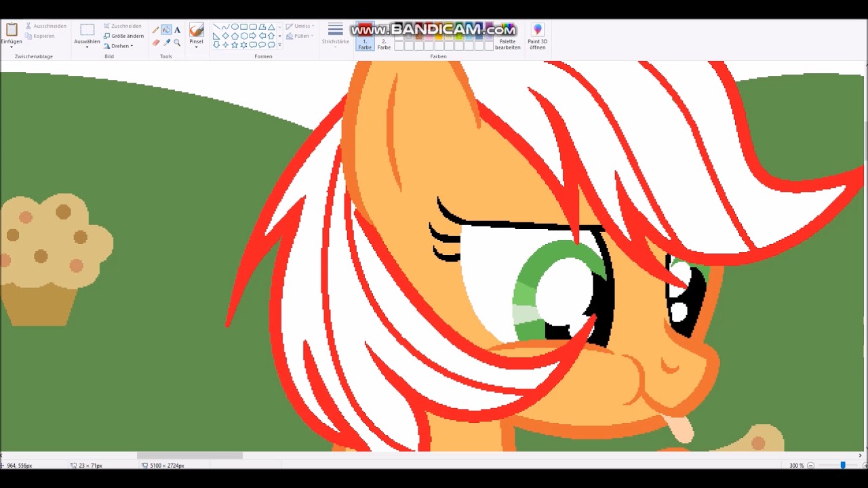Open the Füllen fill dropdown
The width and height of the screenshot is (868, 488).
pyautogui.click(x=298, y=36)
